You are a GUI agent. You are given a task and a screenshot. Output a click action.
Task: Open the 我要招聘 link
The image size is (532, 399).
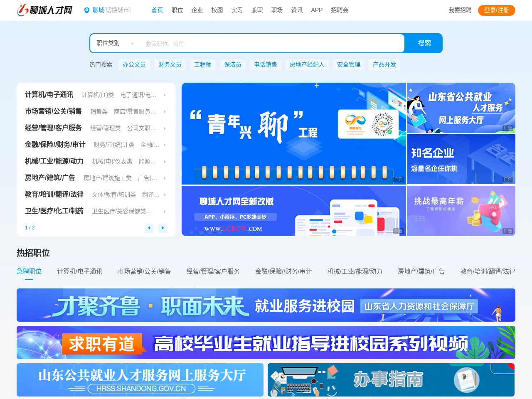(x=460, y=10)
